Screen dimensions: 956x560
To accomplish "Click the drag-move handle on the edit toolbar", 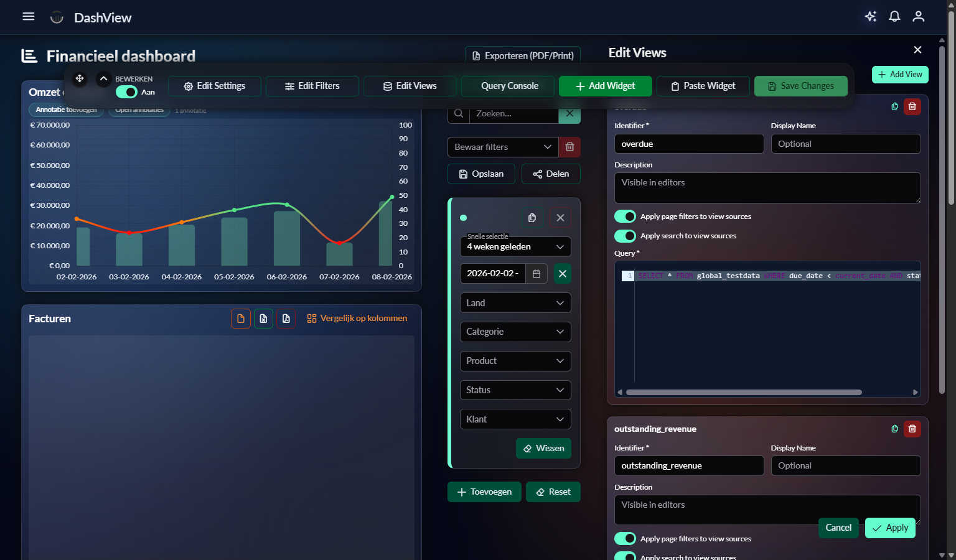I will pos(80,79).
